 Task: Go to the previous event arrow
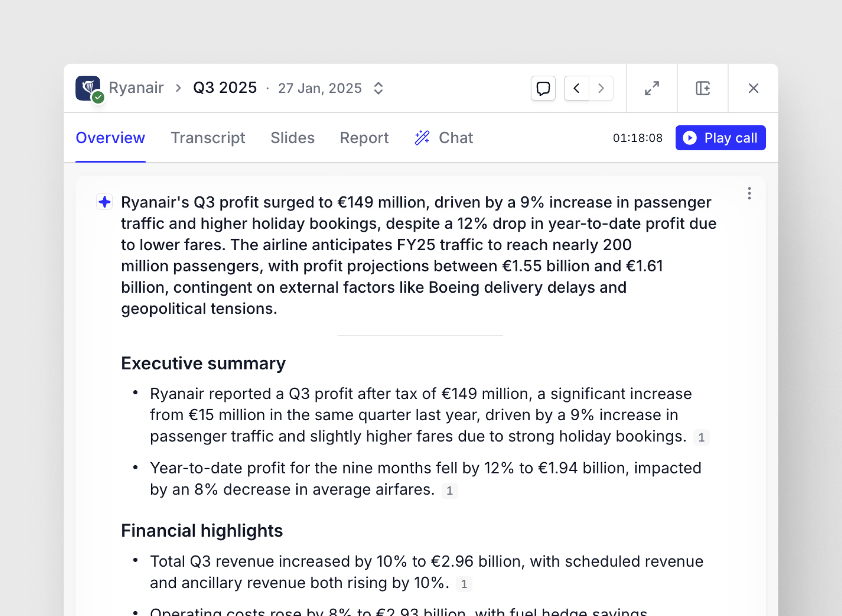coord(577,88)
